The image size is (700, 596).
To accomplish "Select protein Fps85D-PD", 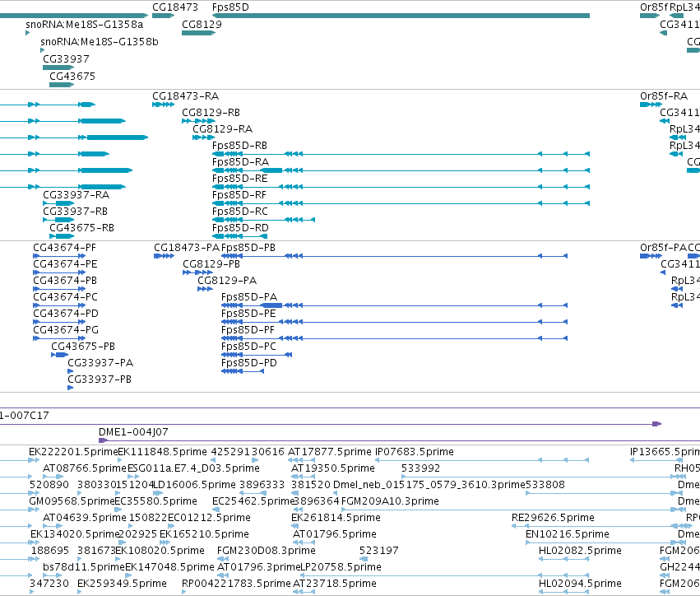I will tap(243, 370).
